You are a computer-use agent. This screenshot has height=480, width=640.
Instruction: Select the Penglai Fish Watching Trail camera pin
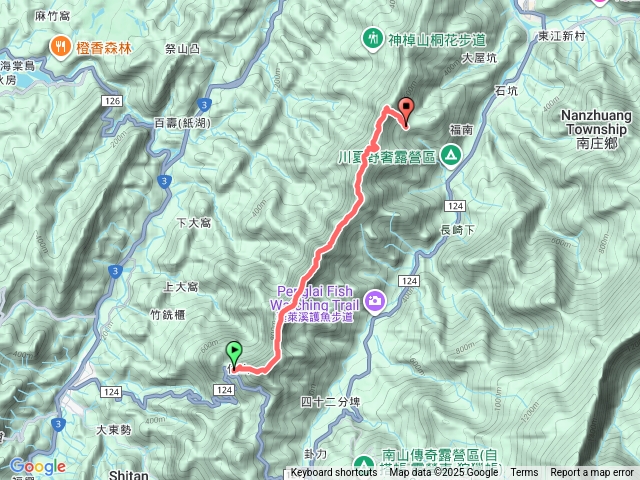tap(374, 302)
